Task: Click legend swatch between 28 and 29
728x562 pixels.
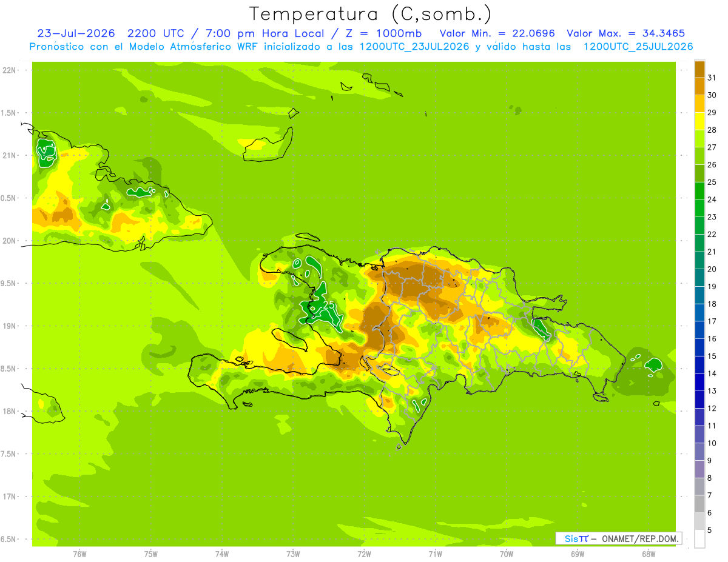Action: pyautogui.click(x=699, y=121)
